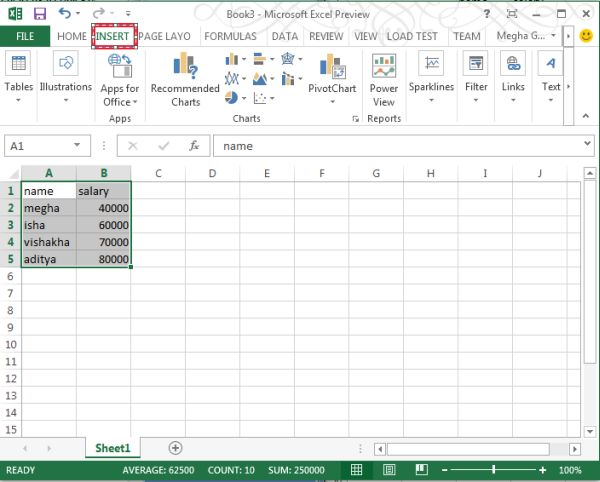
Task: Insert a pie chart
Action: (x=231, y=98)
